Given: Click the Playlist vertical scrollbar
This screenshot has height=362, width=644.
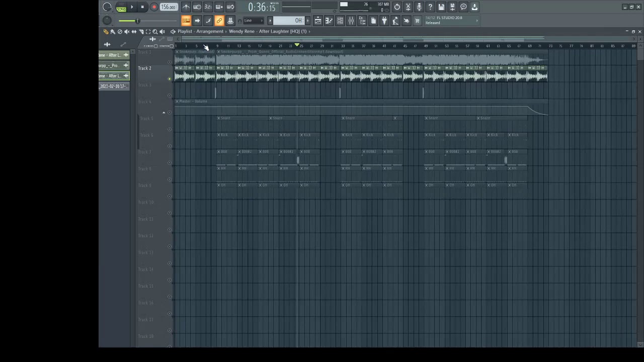Looking at the screenshot, I should (639, 196).
